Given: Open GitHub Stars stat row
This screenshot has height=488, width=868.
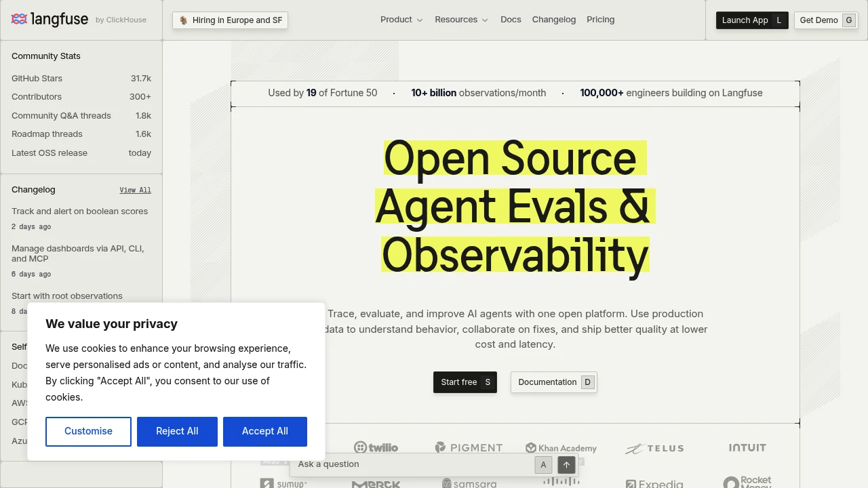Looking at the screenshot, I should 81,79.
